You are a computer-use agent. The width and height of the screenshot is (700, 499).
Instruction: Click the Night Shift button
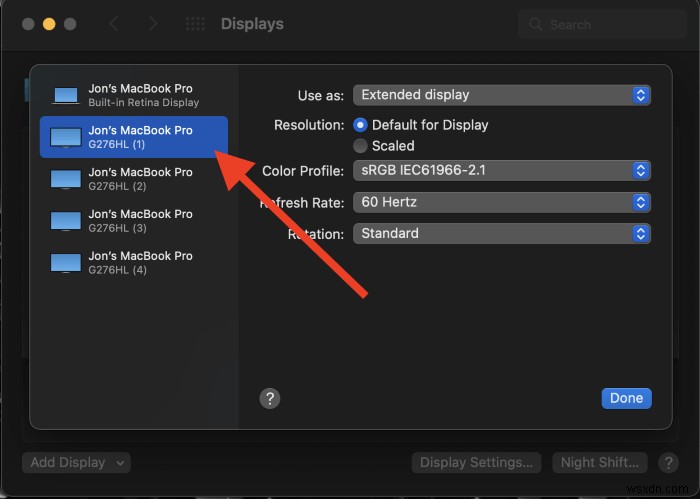coord(600,462)
